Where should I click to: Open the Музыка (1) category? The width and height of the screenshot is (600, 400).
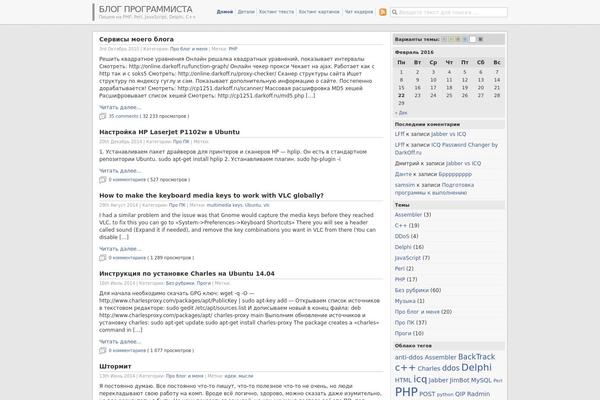point(405,301)
